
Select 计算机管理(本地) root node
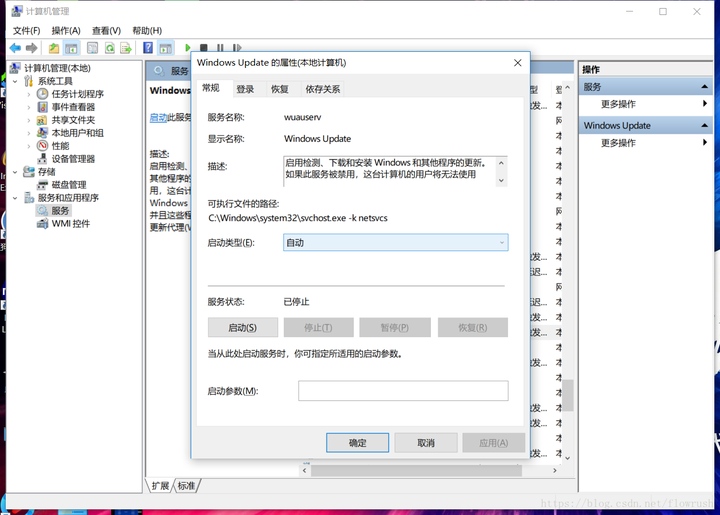pyautogui.click(x=57, y=68)
